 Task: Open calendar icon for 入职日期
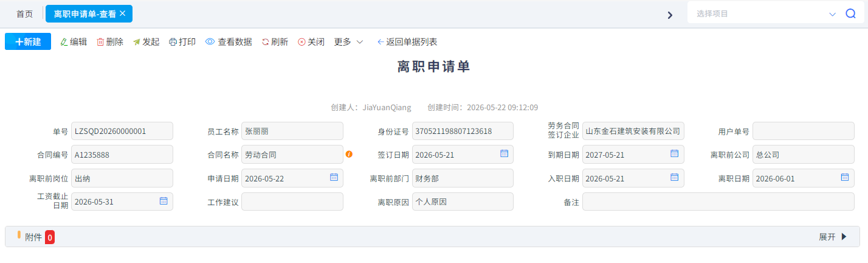coord(674,177)
